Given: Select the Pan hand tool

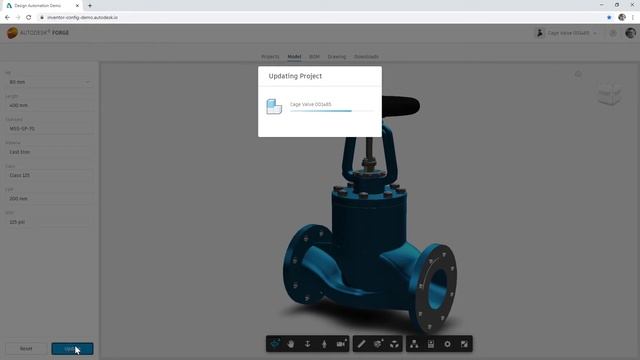Looking at the screenshot, I should [291, 344].
